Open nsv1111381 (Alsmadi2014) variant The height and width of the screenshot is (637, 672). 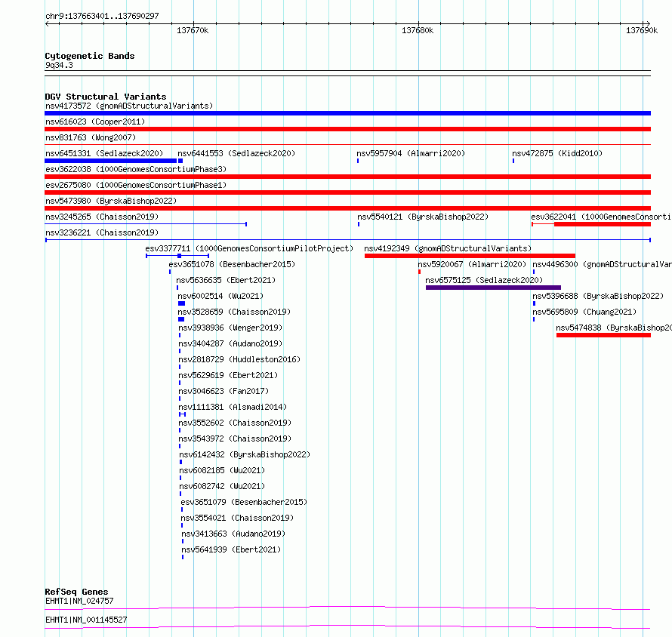coord(233,407)
